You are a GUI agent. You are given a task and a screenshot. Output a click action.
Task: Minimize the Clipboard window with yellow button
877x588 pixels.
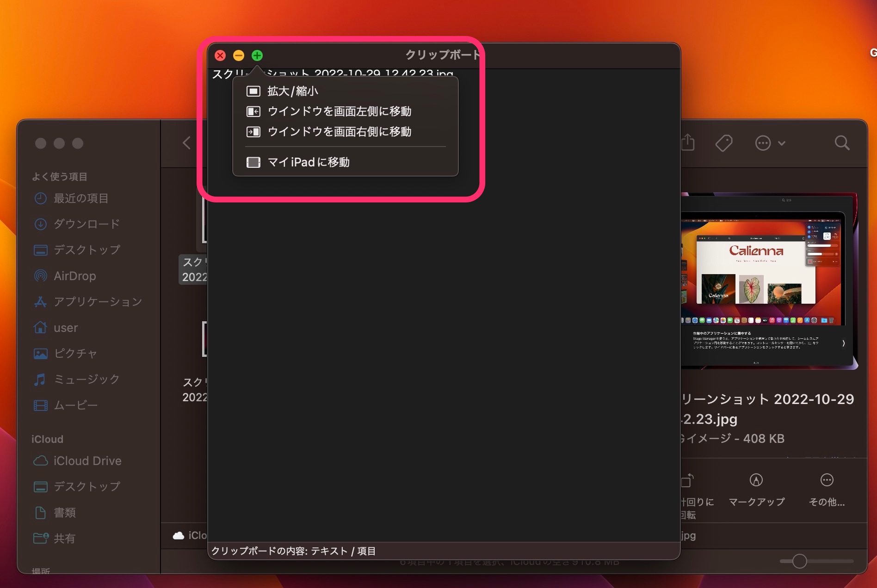coord(239,55)
